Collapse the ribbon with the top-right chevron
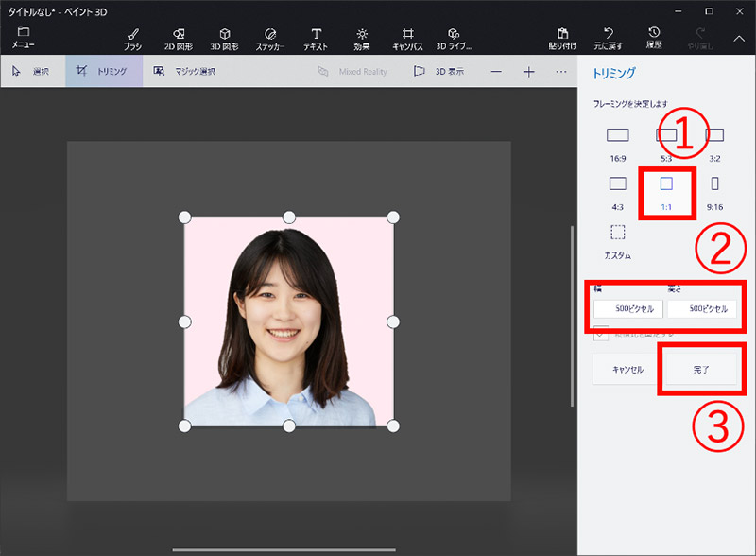The image size is (756, 556). coord(739,38)
